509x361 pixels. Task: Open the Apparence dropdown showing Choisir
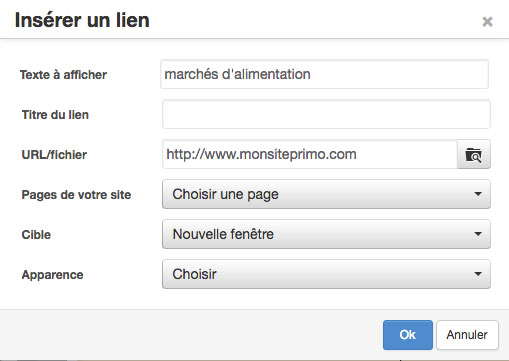click(326, 274)
